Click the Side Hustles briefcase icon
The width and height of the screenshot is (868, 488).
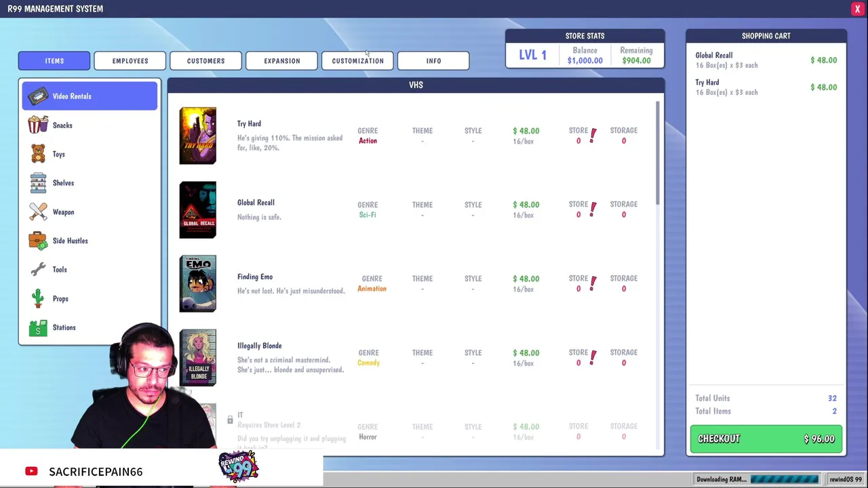click(38, 241)
